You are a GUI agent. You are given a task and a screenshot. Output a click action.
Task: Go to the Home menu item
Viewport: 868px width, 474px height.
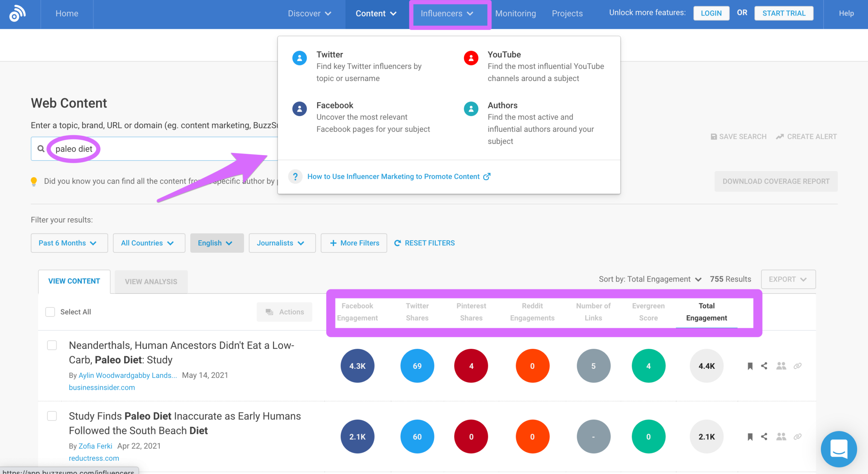[x=67, y=14]
